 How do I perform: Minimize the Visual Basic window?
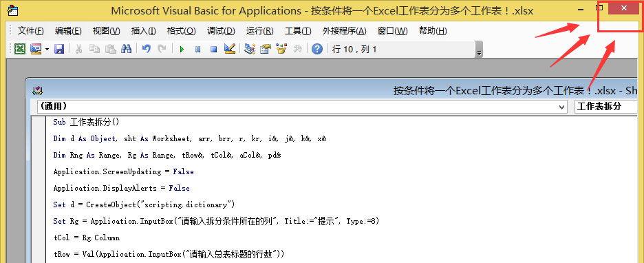coord(580,10)
